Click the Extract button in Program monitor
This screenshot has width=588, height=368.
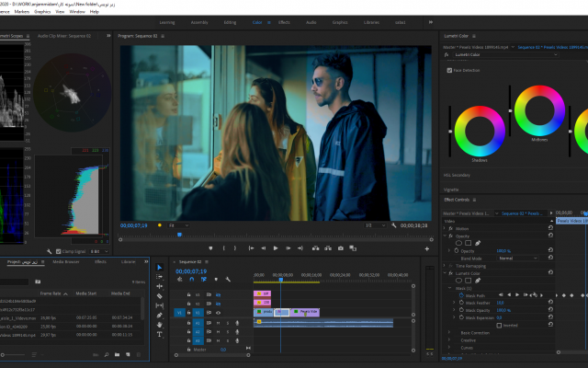[x=328, y=248]
